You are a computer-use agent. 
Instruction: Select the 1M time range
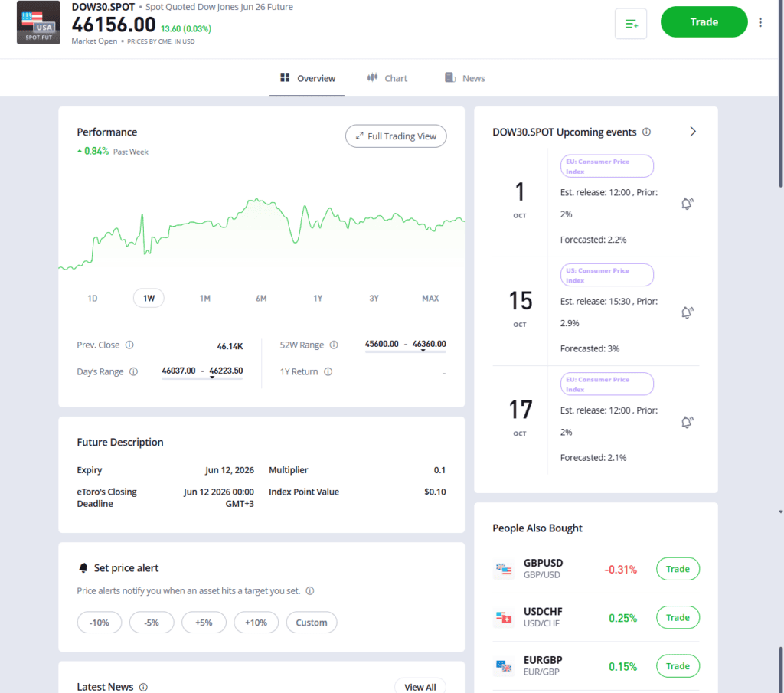tap(205, 298)
